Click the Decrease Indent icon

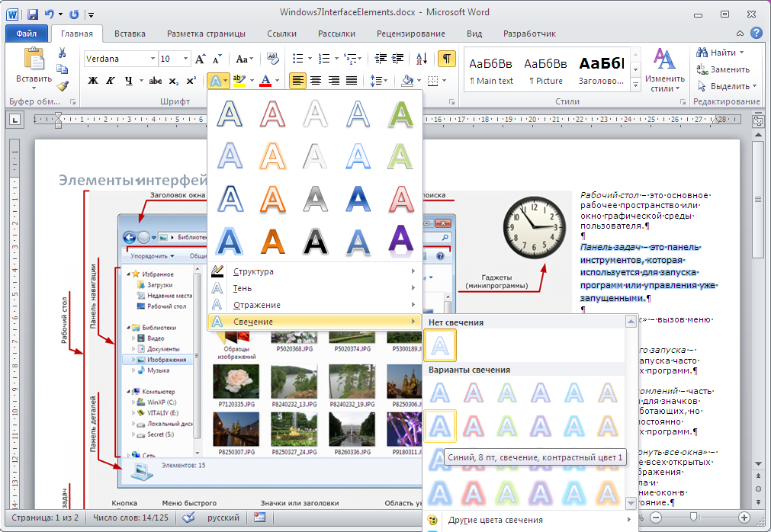[381, 59]
